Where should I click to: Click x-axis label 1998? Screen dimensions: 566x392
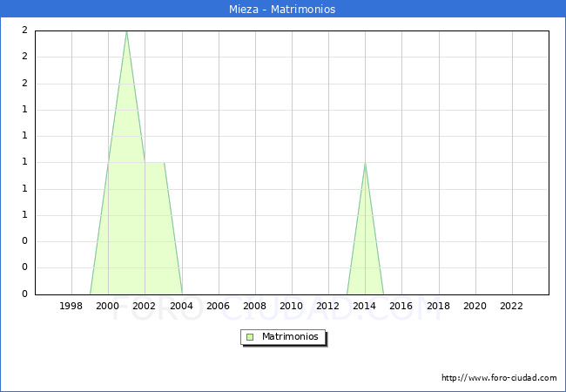tap(71, 306)
